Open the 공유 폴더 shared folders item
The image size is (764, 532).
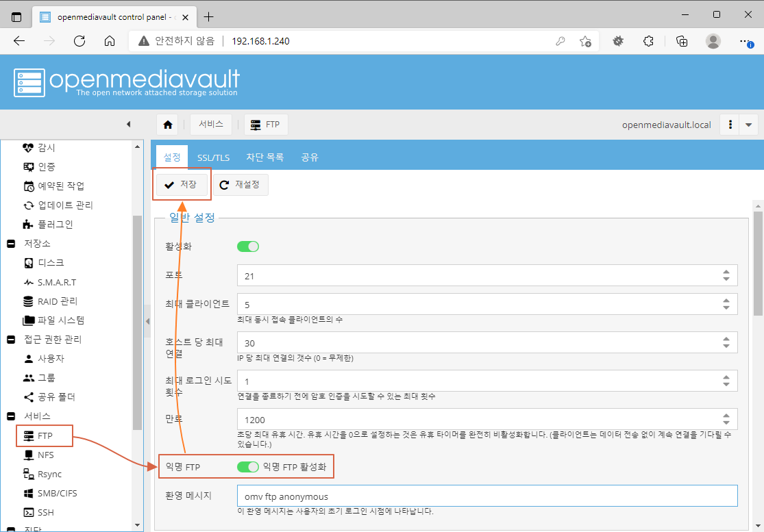(x=49, y=397)
